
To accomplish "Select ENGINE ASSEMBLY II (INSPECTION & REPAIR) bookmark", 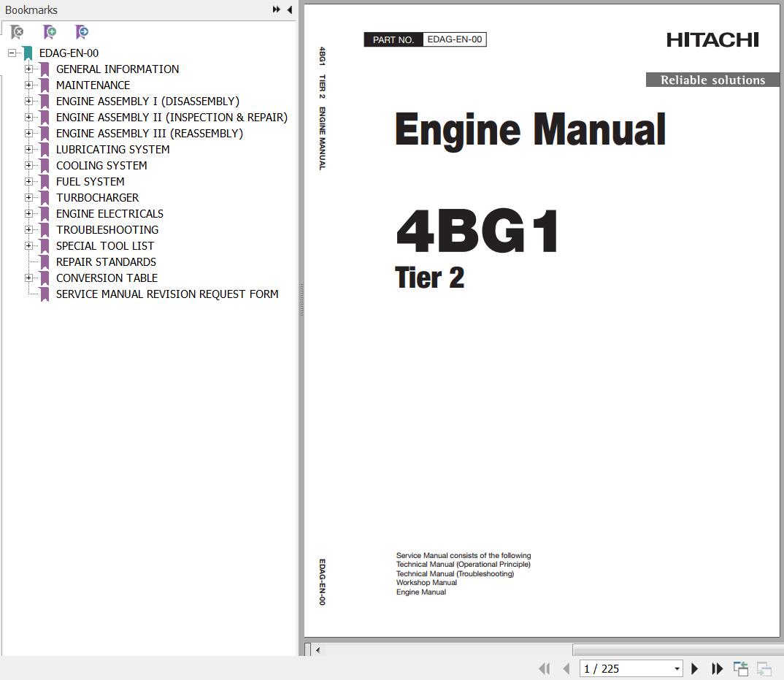I will pyautogui.click(x=172, y=117).
